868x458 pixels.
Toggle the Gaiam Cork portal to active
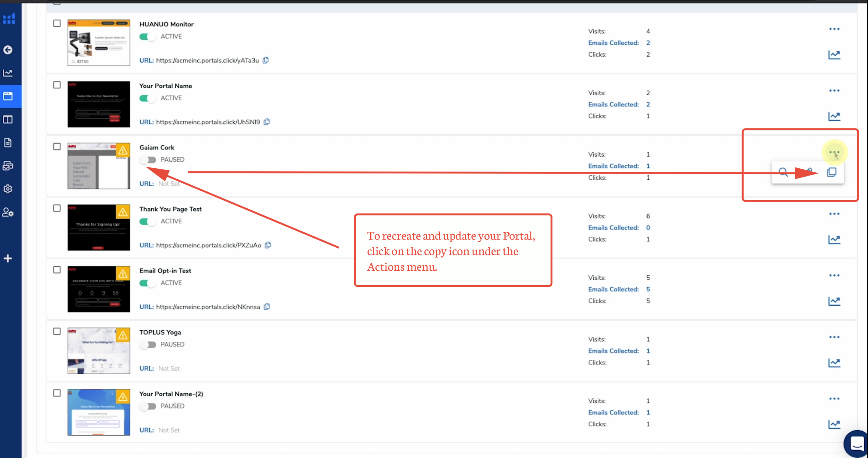[147, 160]
